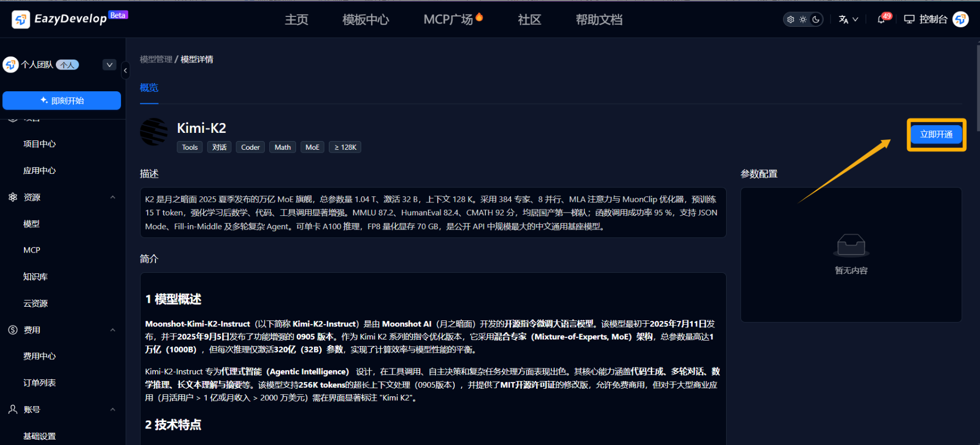980x445 pixels.
Task: Open the system theme settings gear icon
Action: [791, 20]
